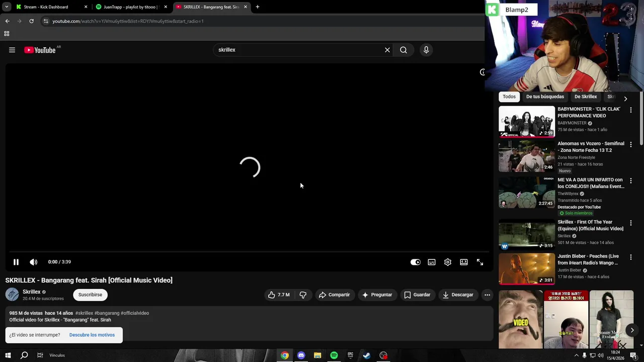Open the Skrillex channel avatar

tap(12, 295)
